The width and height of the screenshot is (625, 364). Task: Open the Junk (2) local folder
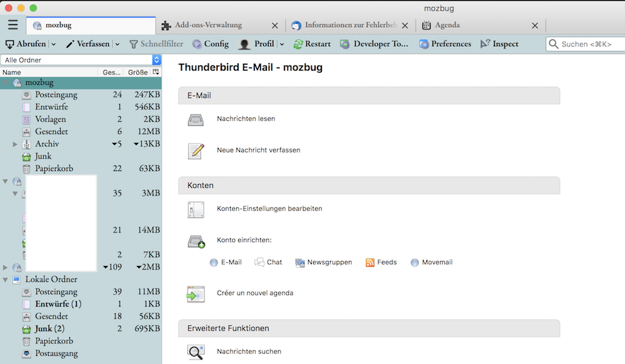coord(49,329)
